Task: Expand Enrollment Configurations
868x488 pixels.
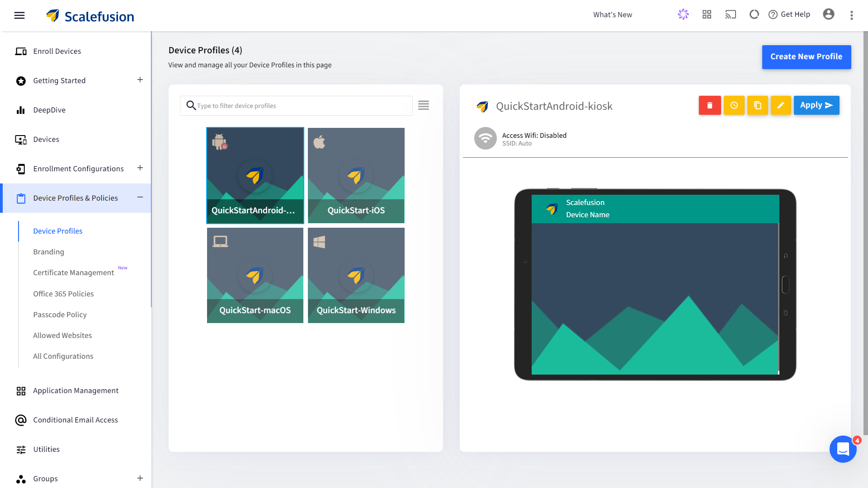Action: pos(140,168)
